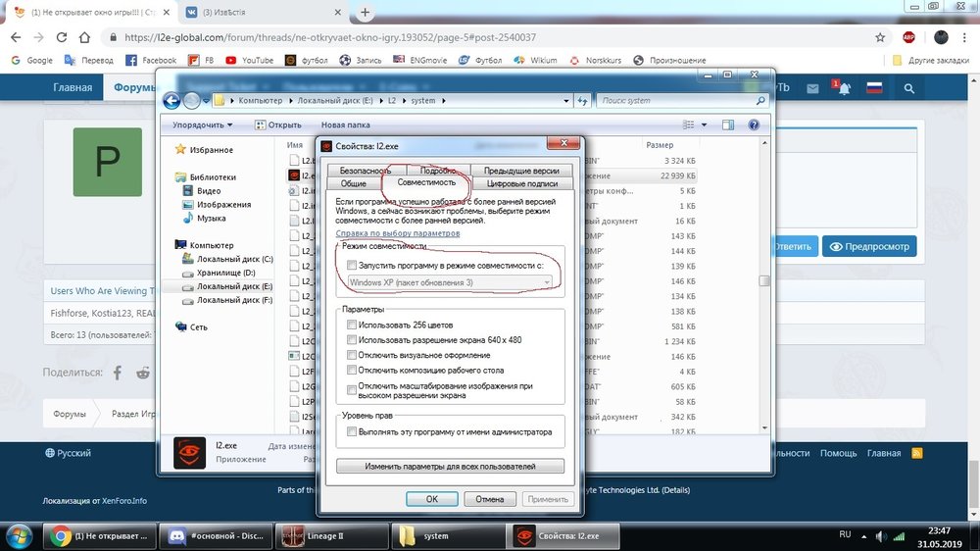Image resolution: width=980 pixels, height=551 pixels.
Task: Expand the Упорядочить menu in Explorer
Action: click(203, 125)
